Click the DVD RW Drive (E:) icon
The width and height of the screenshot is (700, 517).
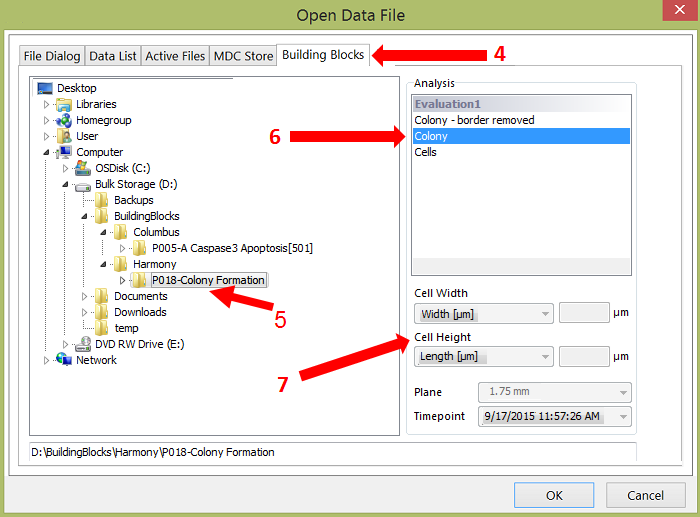coord(84,344)
